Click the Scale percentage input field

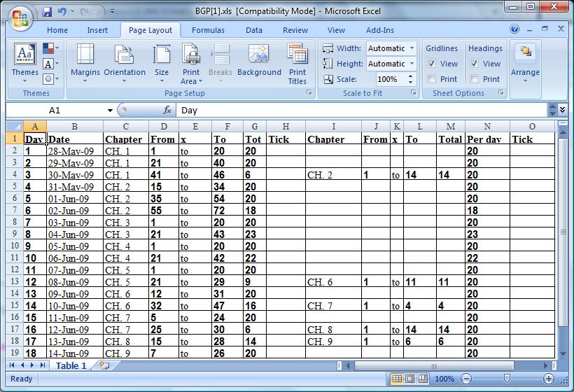(391, 79)
